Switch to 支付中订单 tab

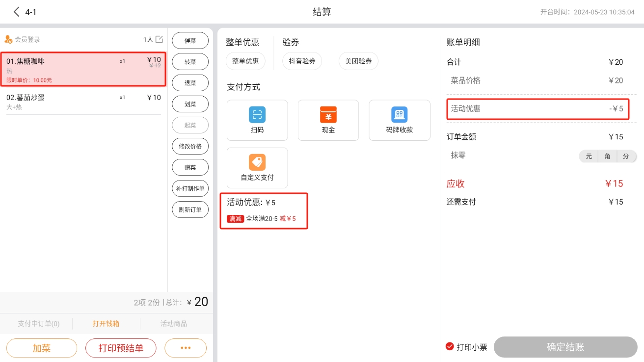pyautogui.click(x=38, y=323)
